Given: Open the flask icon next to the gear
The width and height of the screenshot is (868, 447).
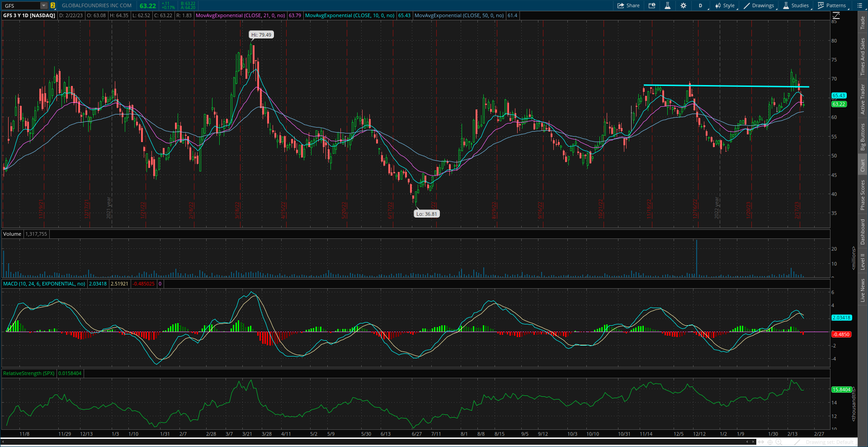Looking at the screenshot, I should 667,5.
